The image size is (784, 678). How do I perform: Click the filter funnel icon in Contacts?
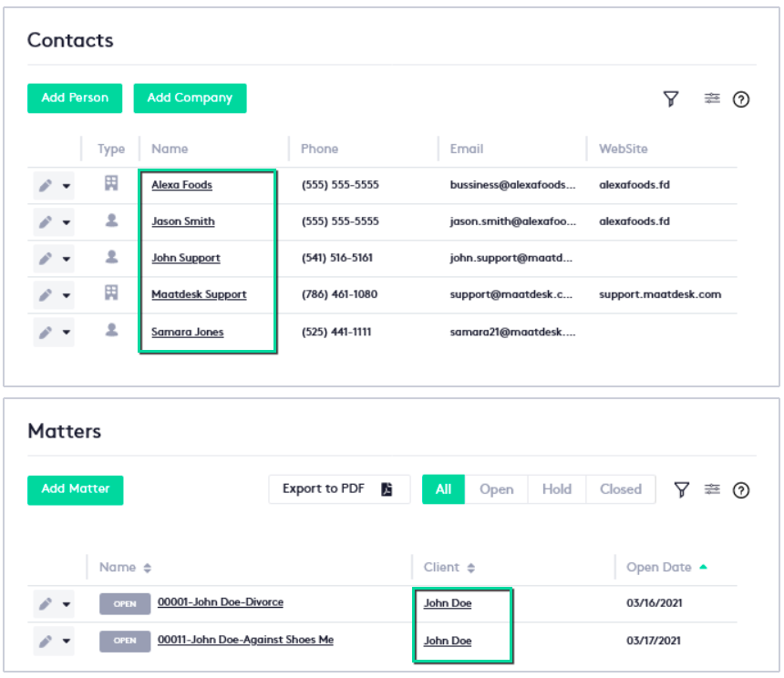coord(671,99)
